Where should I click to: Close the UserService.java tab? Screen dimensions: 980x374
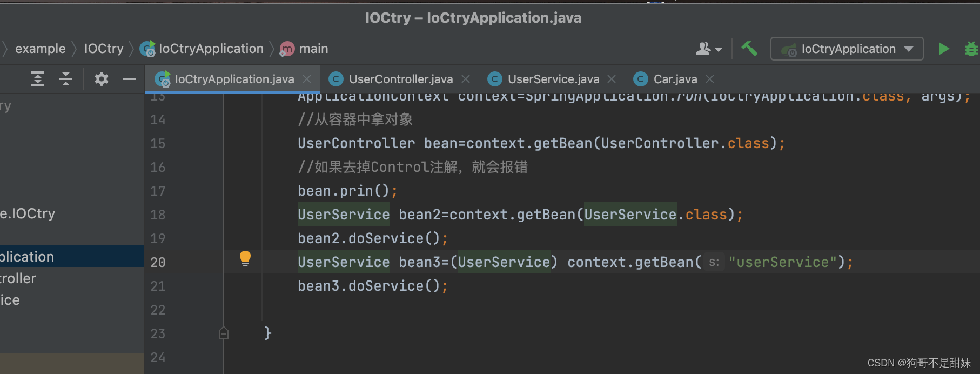coord(612,79)
